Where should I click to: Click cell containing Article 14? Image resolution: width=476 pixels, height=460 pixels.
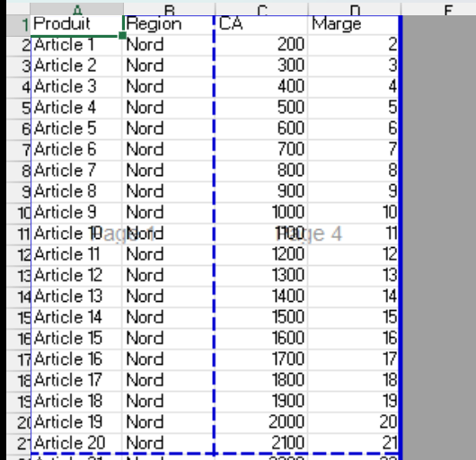[x=76, y=317]
